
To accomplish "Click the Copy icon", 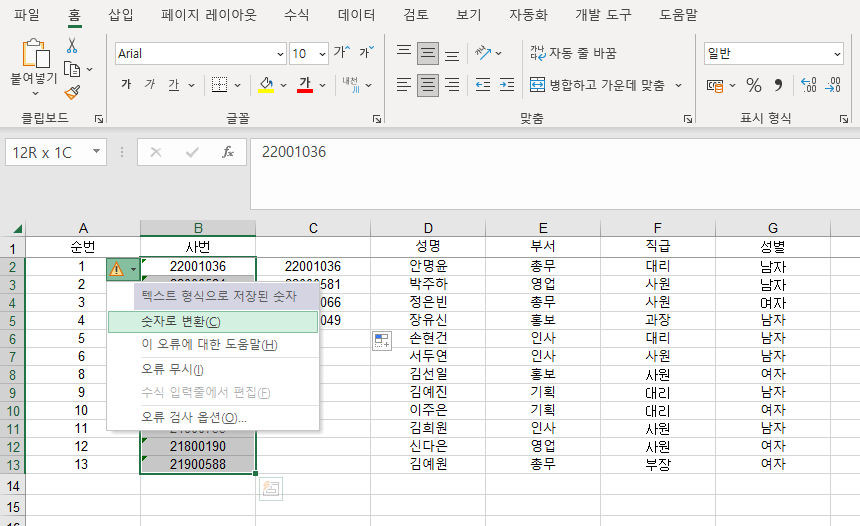I will tap(72, 70).
